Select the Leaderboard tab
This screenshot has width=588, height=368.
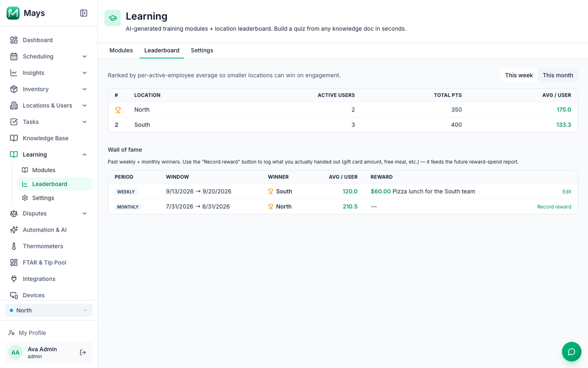[x=162, y=51]
